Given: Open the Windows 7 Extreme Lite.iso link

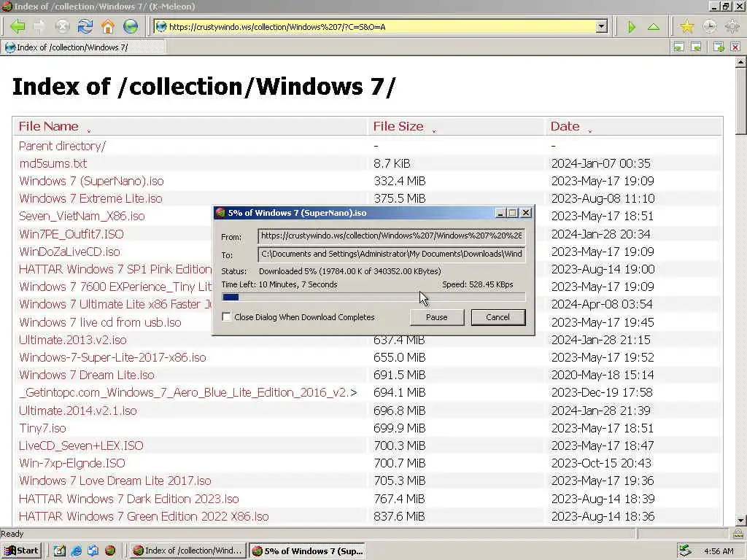Looking at the screenshot, I should pyautogui.click(x=90, y=198).
